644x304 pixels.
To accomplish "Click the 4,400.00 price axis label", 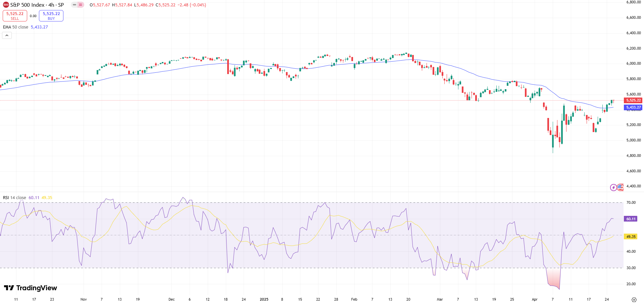I will [x=634, y=186].
